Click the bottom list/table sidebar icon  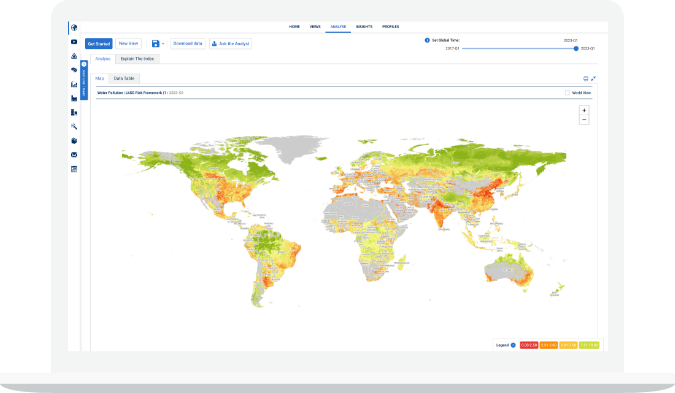coord(74,169)
